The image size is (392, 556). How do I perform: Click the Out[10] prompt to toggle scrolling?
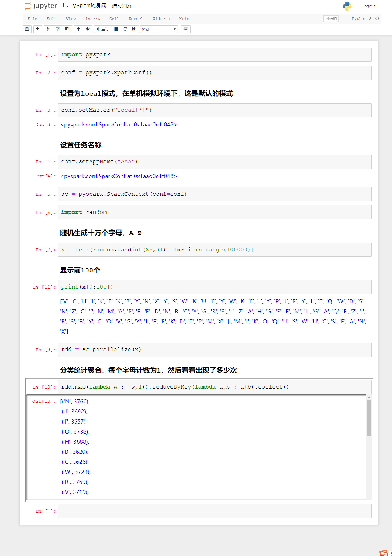coord(44,402)
